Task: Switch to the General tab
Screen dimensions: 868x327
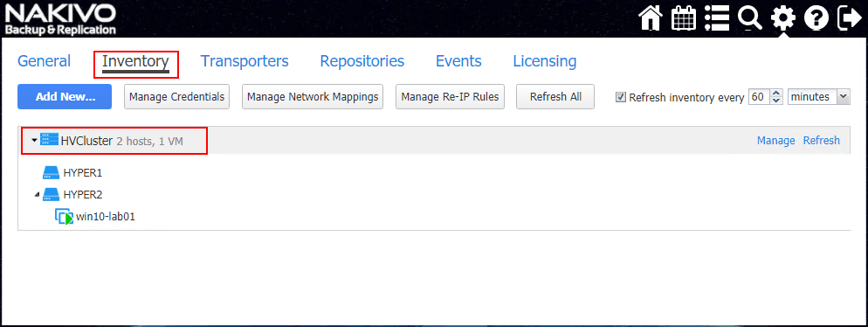Action: pyautogui.click(x=45, y=61)
